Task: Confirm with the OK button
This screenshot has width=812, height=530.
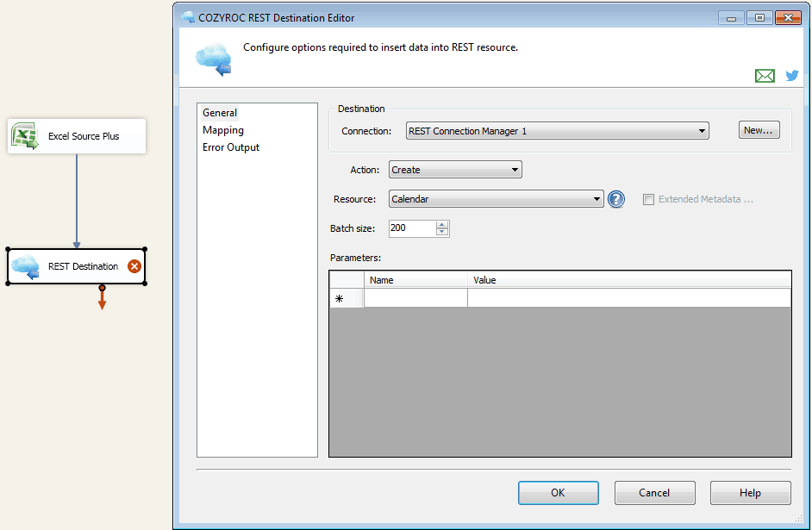Action: (x=559, y=493)
